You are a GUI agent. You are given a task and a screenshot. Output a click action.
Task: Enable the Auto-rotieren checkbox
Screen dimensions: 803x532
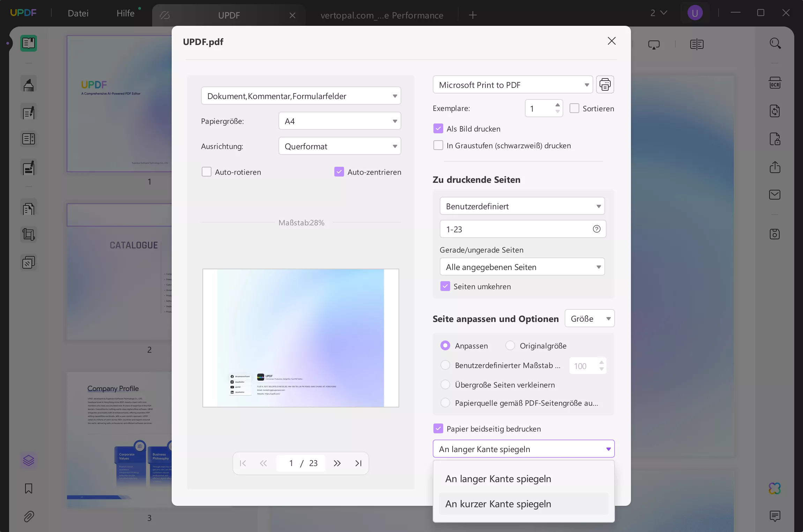[x=207, y=172]
